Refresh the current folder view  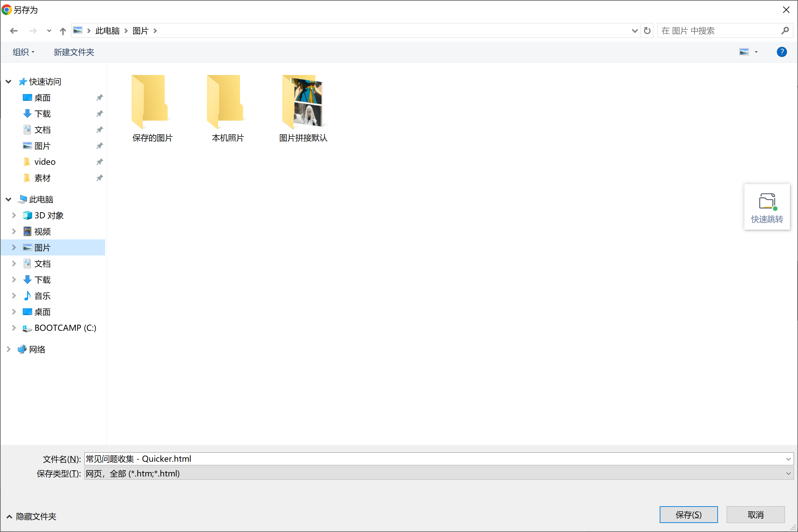[647, 30]
